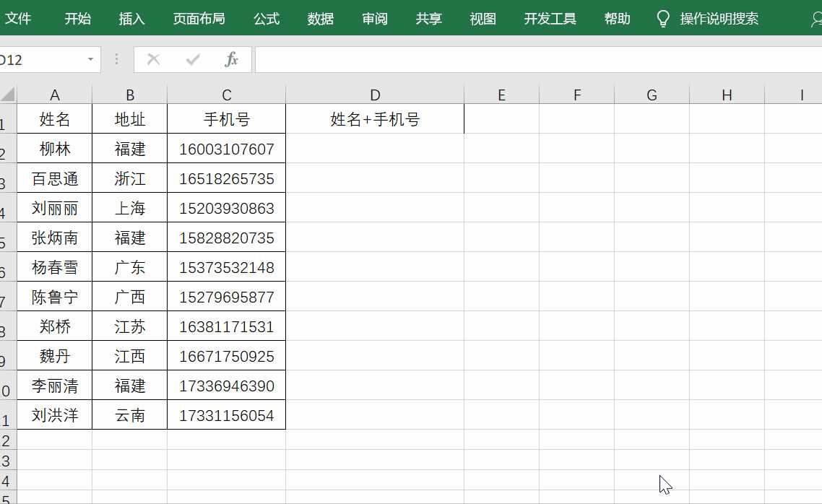
Task: Switch to the 开始 ribbon tab
Action: click(x=77, y=19)
